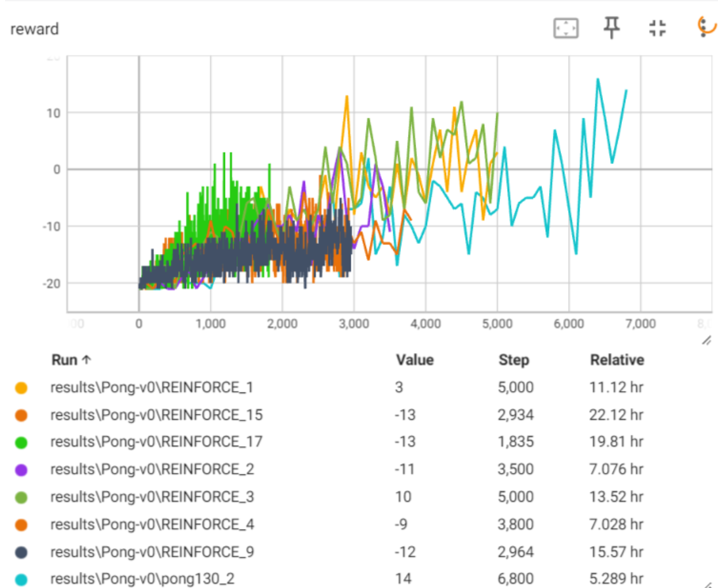Click the chart resize handle below the x-axis
This screenshot has width=718, height=588.
tap(707, 340)
